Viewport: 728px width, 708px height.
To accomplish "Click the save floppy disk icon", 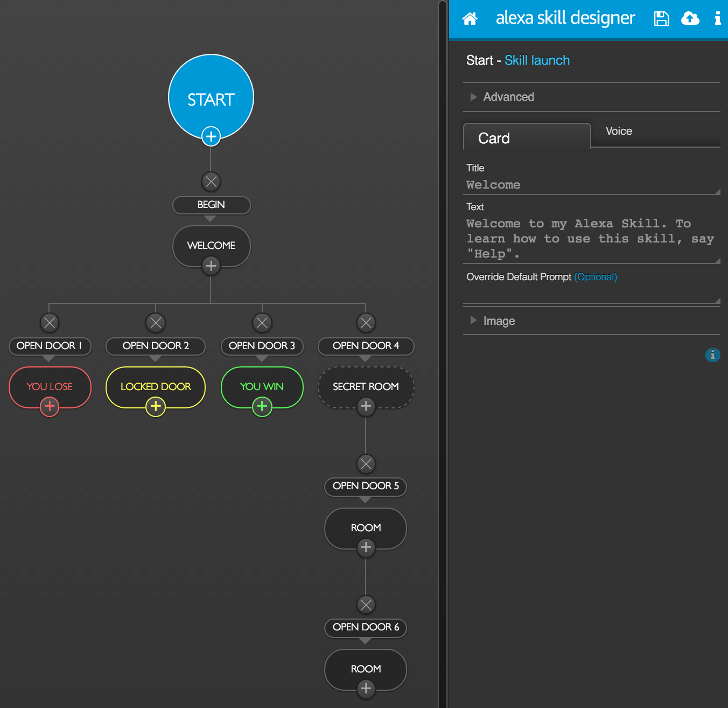I will point(661,19).
